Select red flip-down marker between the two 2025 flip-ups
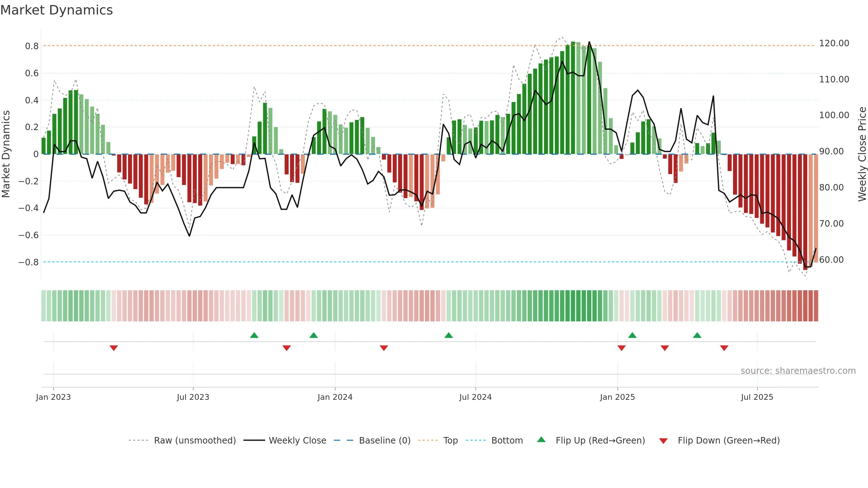 coord(665,348)
